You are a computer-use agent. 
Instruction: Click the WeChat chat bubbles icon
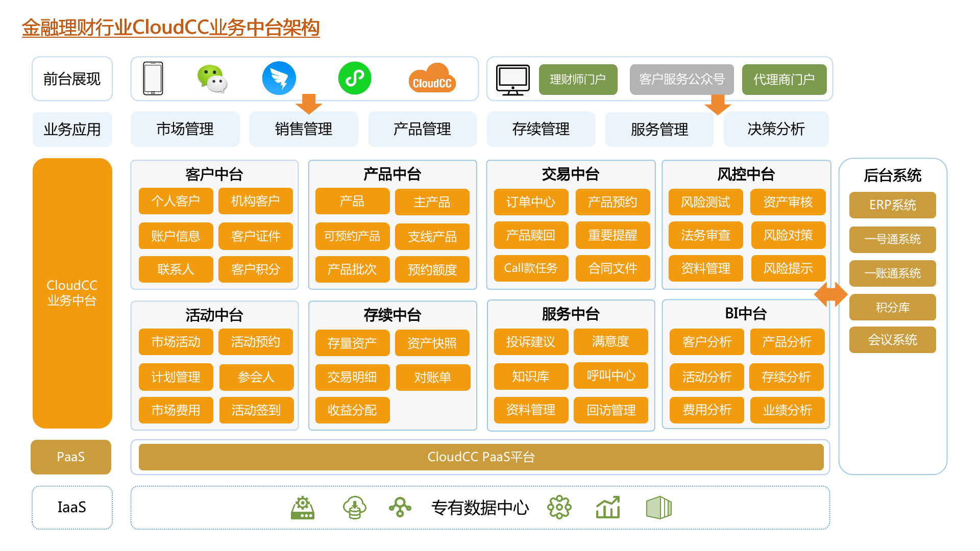(x=212, y=79)
